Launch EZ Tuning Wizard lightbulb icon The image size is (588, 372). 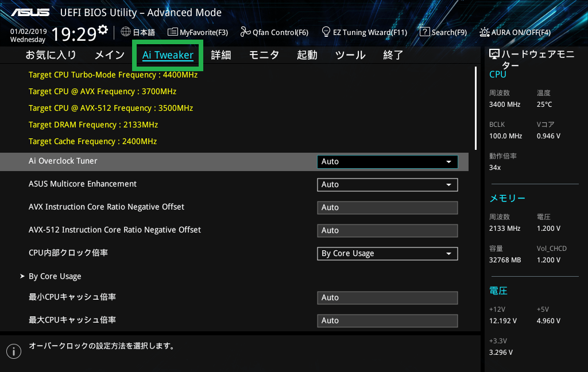point(326,32)
